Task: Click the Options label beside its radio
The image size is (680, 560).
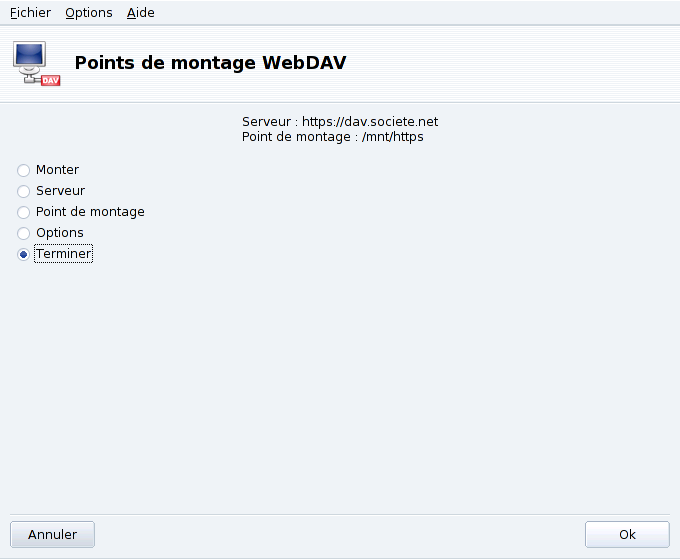Action: click(x=60, y=233)
